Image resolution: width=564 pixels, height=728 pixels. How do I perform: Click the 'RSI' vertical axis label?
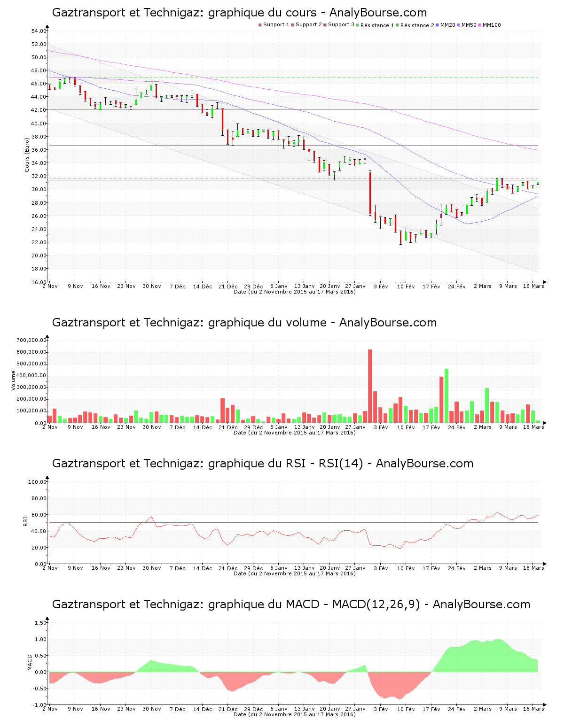(25, 521)
